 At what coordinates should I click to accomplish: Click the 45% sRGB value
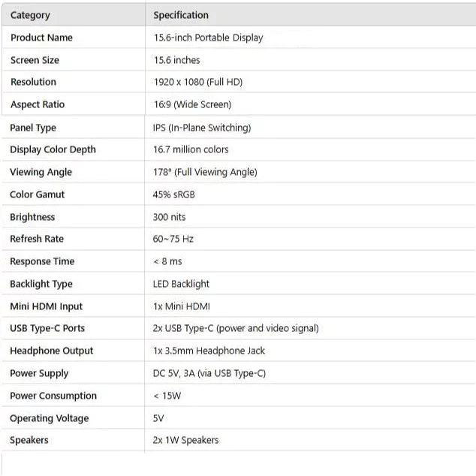point(174,194)
